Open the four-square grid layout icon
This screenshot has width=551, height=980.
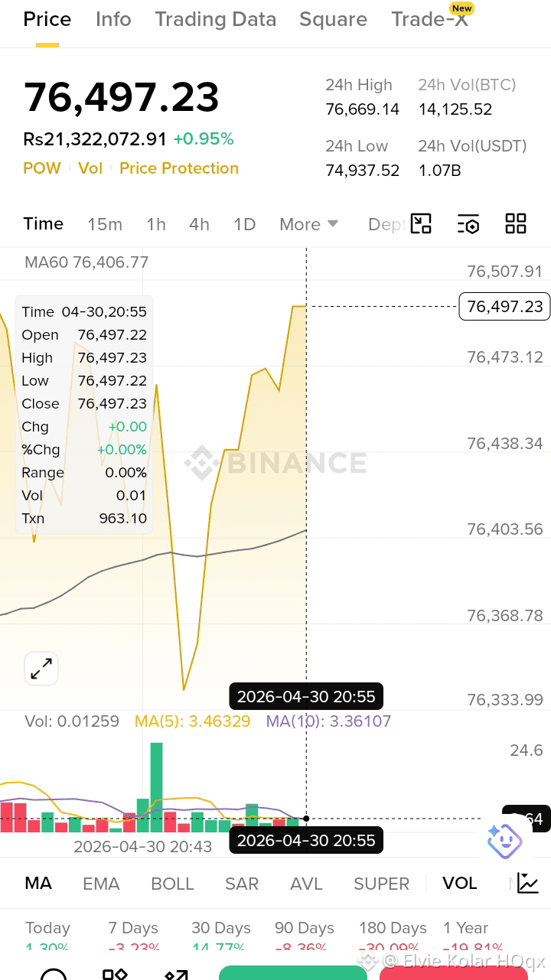click(516, 223)
